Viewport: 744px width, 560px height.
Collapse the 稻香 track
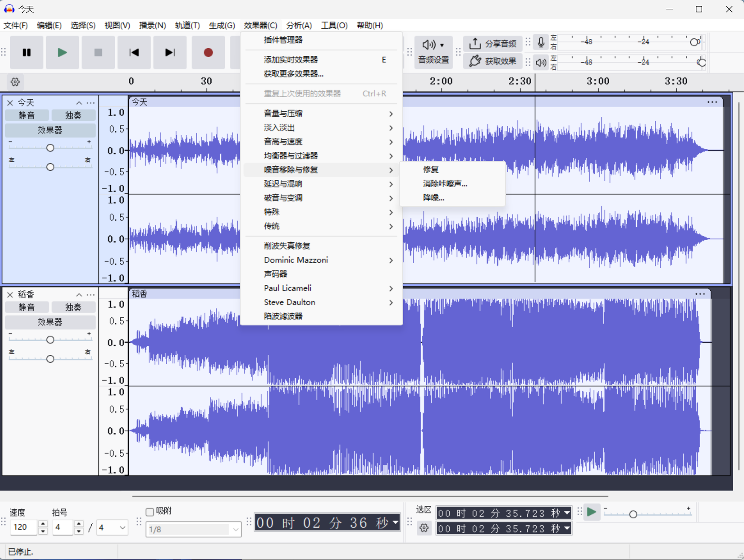click(x=79, y=295)
